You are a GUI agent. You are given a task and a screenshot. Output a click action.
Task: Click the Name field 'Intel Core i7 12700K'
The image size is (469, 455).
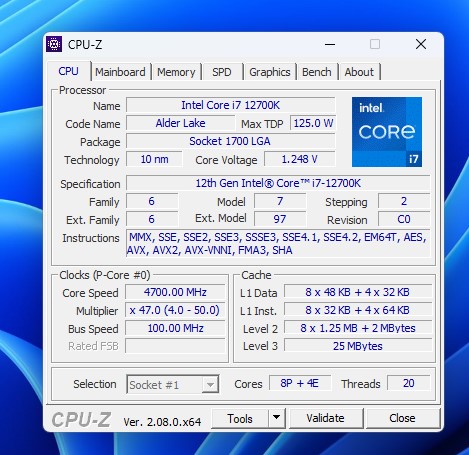coord(231,105)
